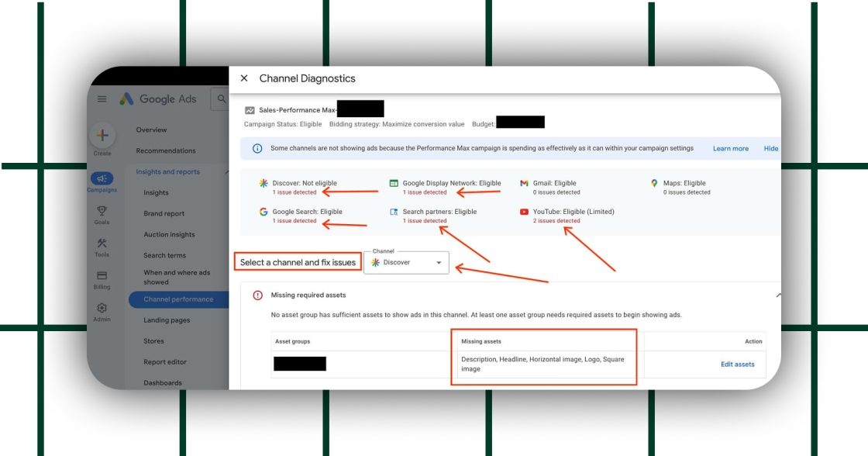This screenshot has height=456, width=868.
Task: Click the 'Action' column header
Action: click(x=753, y=341)
